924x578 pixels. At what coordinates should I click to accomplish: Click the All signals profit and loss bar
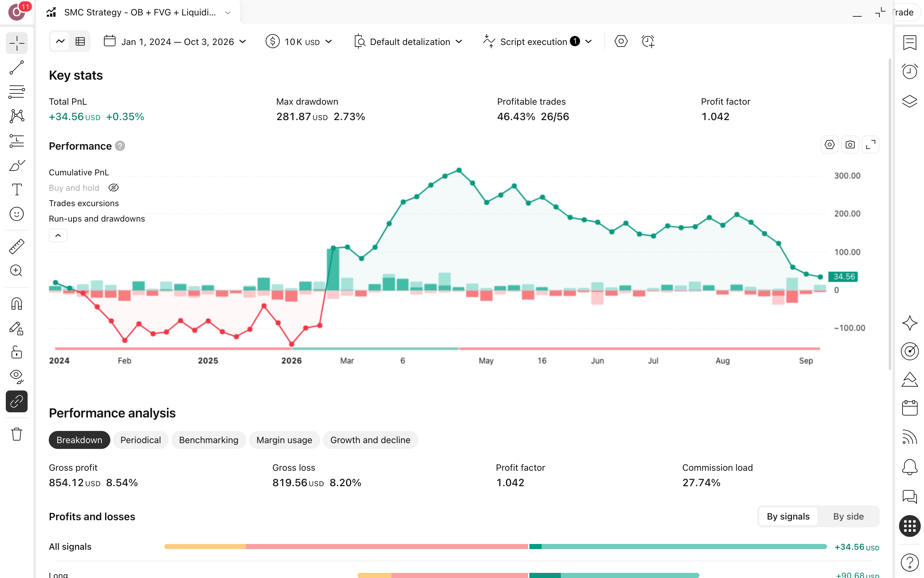tap(495, 547)
